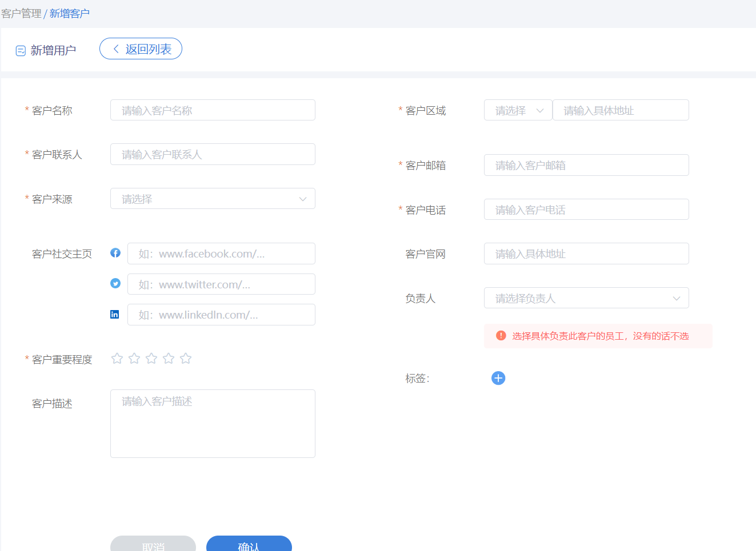Screen dimensions: 756x551
Task: Click inside the 客户描述 text area
Action: tap(213, 424)
